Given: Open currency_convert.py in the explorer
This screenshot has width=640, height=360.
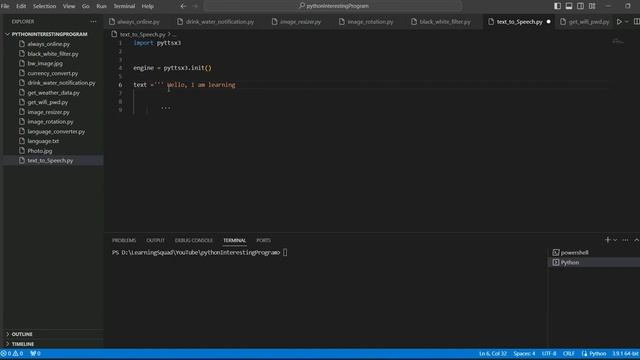Looking at the screenshot, I should (53, 73).
